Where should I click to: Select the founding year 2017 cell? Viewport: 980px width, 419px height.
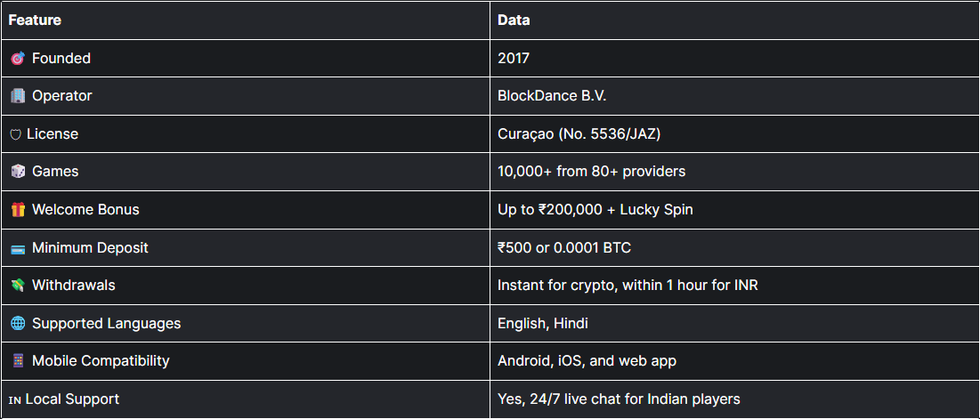pyautogui.click(x=514, y=59)
